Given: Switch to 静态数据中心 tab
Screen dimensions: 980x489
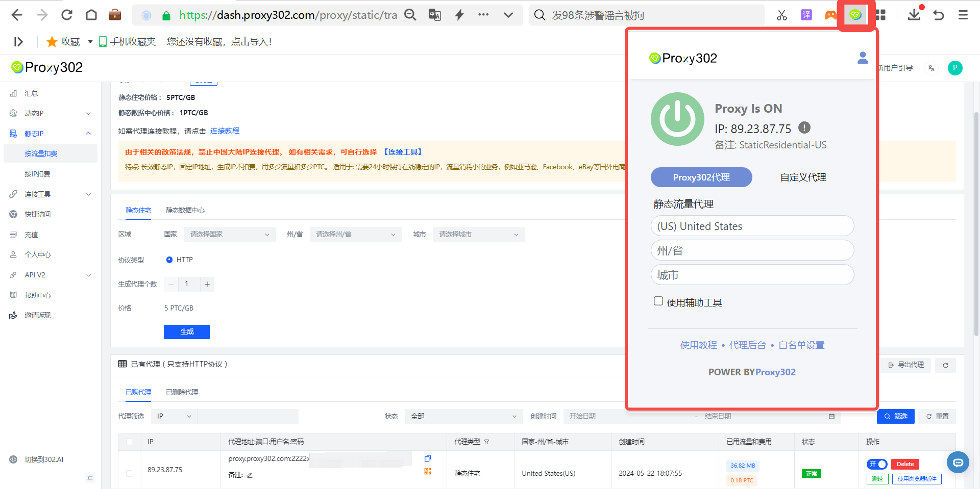Looking at the screenshot, I should coord(185,210).
